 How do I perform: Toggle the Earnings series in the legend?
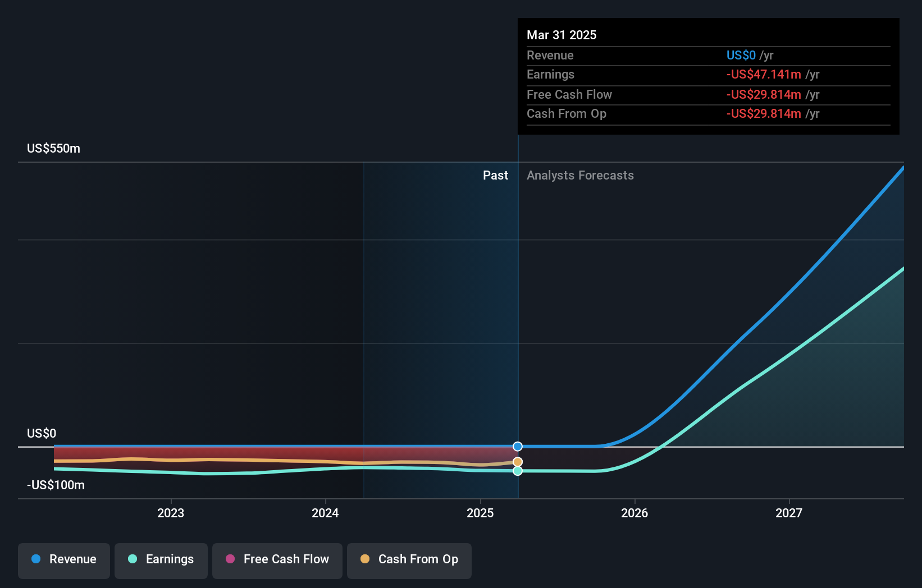[x=161, y=561]
